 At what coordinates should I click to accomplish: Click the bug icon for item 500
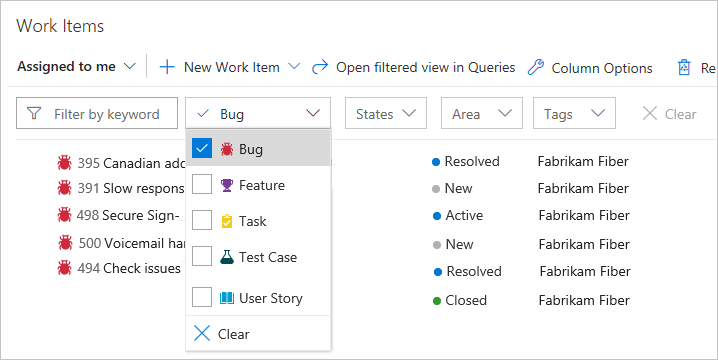[x=65, y=243]
